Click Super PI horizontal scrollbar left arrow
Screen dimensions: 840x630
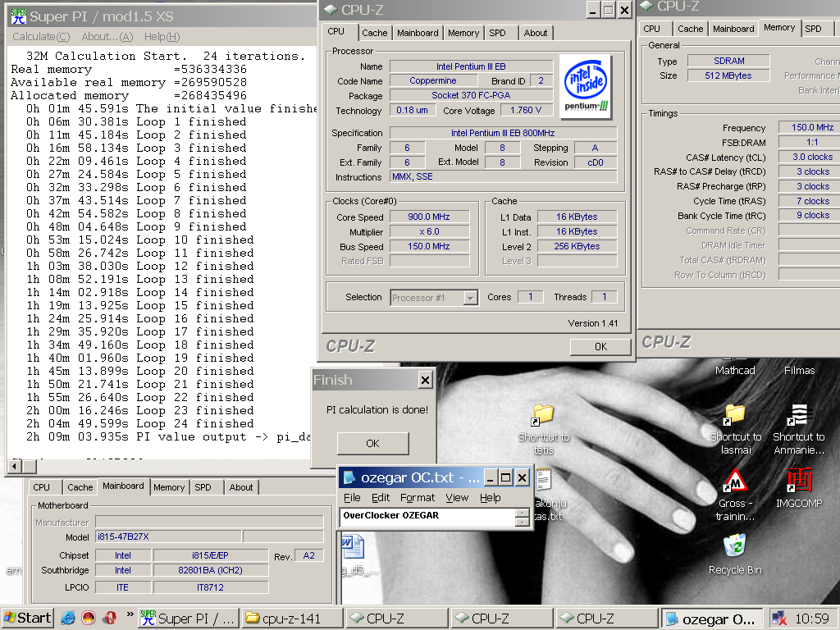[x=15, y=466]
